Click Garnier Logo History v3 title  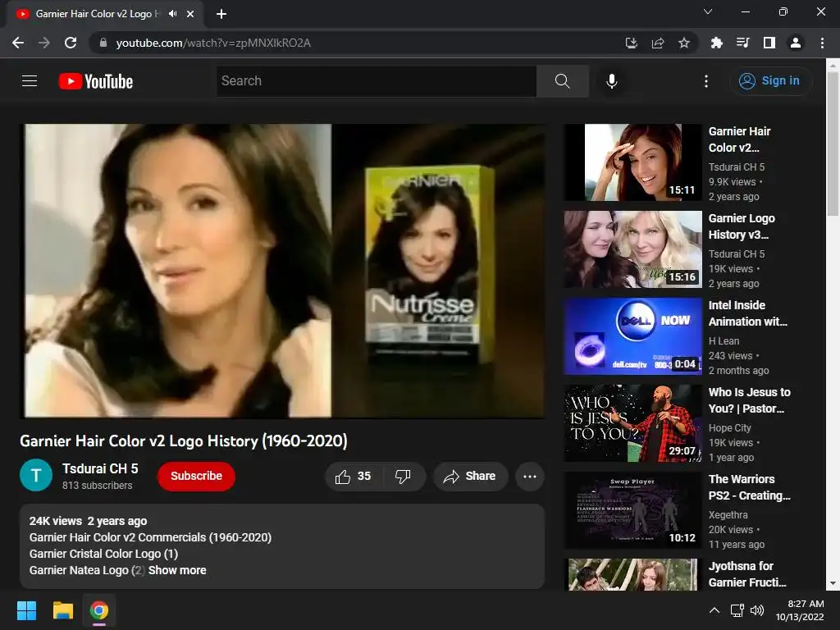coord(742,226)
